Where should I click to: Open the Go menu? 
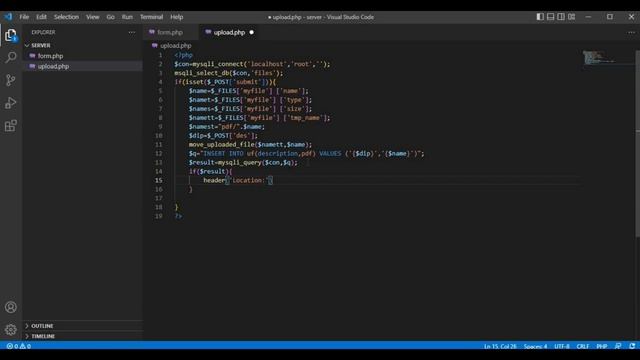pos(111,17)
